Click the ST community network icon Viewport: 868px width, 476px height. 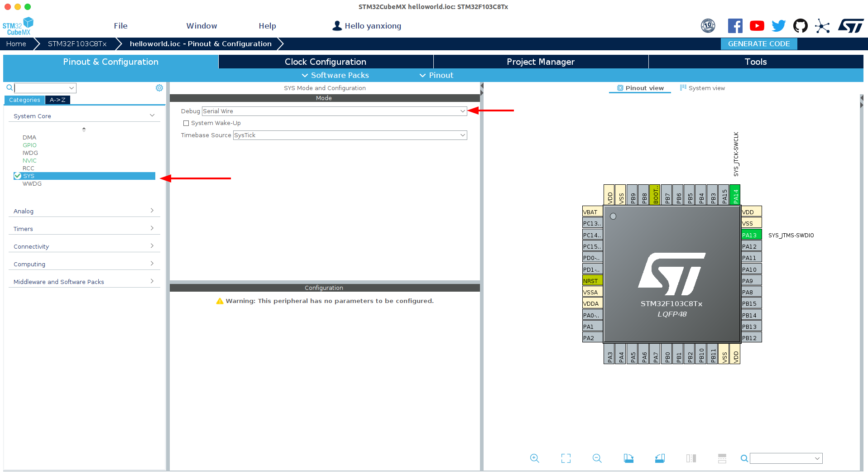click(822, 26)
